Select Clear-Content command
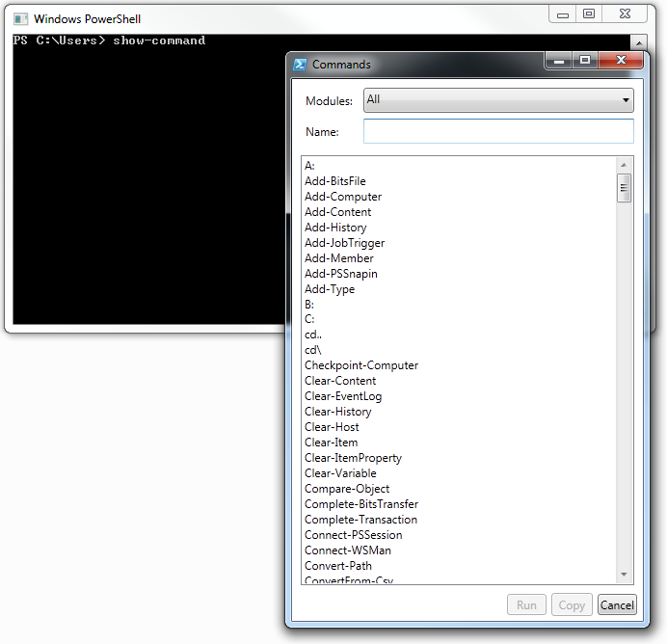Image resolution: width=667 pixels, height=644 pixels. (340, 381)
